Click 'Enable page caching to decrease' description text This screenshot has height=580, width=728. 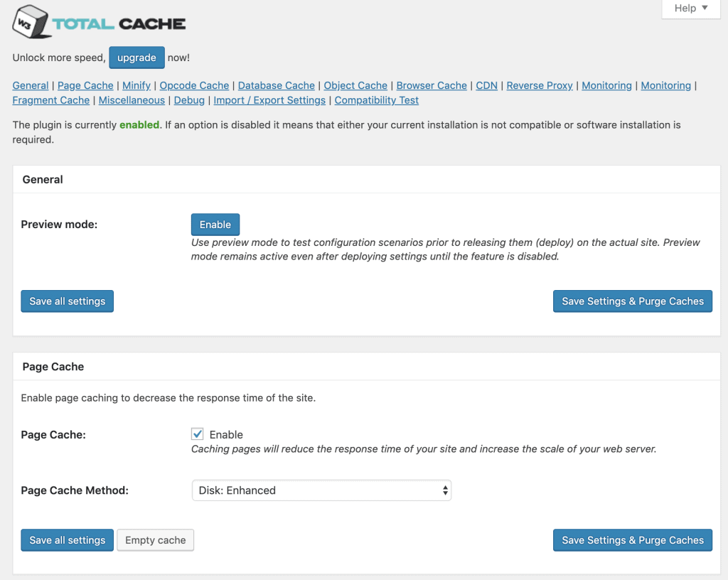tap(168, 398)
